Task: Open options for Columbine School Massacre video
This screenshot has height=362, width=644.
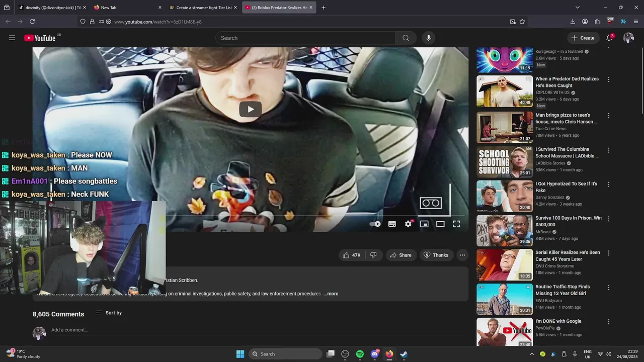Action: click(609, 150)
